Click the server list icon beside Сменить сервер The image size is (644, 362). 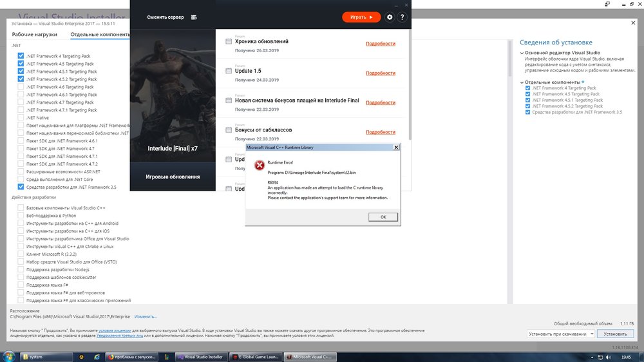click(x=194, y=17)
